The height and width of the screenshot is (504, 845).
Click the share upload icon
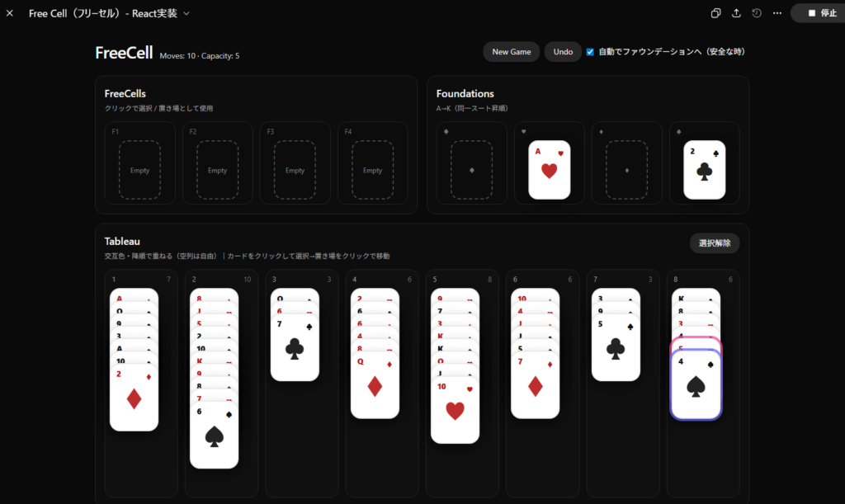point(736,13)
